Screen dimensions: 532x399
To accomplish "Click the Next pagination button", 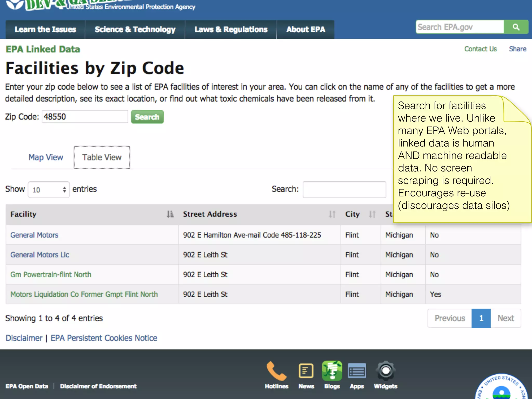I will [x=506, y=318].
